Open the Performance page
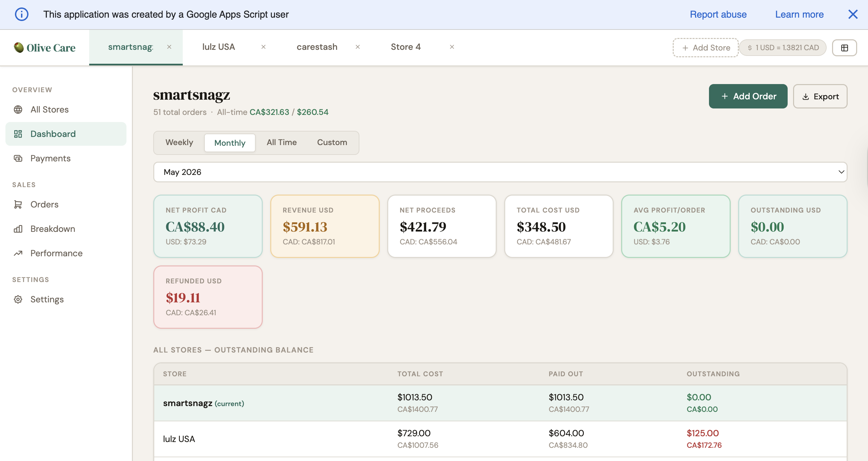This screenshot has height=461, width=868. [x=66, y=253]
